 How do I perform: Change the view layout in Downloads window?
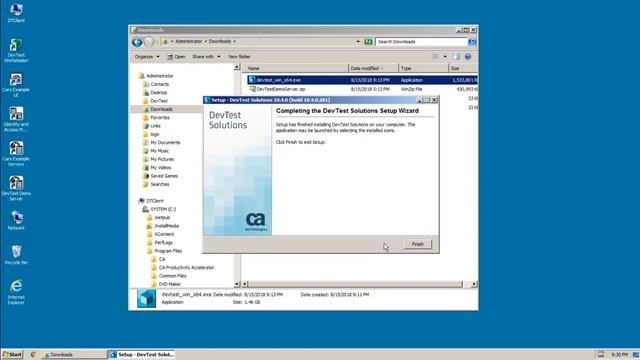pyautogui.click(x=436, y=57)
